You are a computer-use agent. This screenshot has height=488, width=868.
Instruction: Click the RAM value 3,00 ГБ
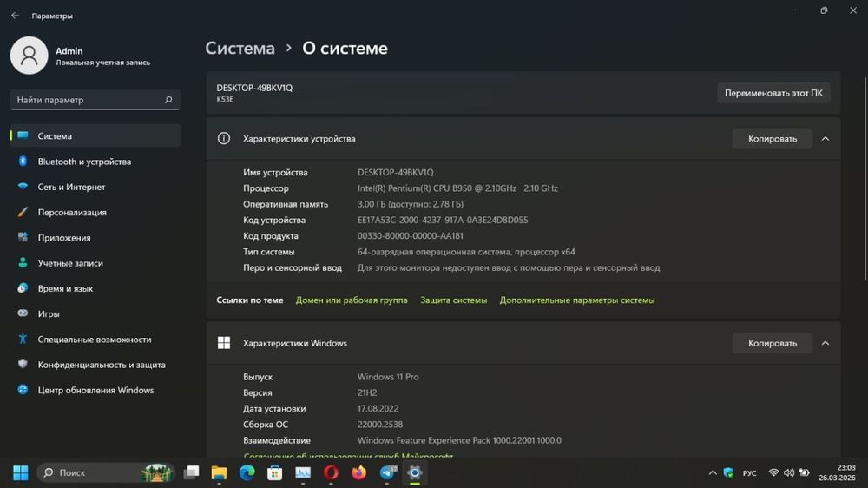point(411,204)
